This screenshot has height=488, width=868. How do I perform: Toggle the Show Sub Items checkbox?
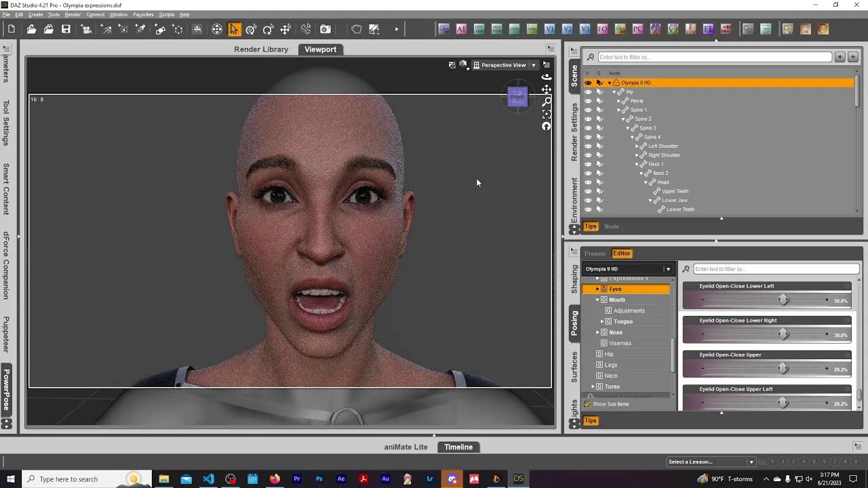coord(588,404)
